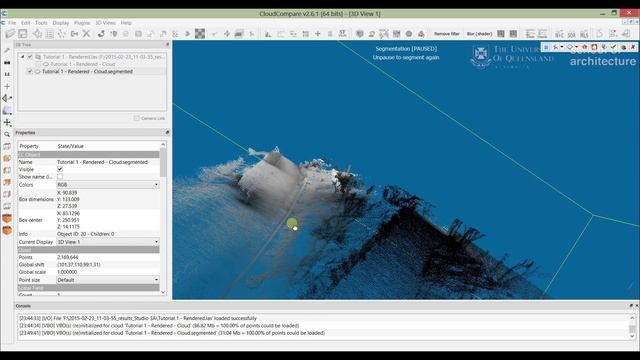The image size is (640, 360).
Task: Open the Plugins menu
Action: 82,23
